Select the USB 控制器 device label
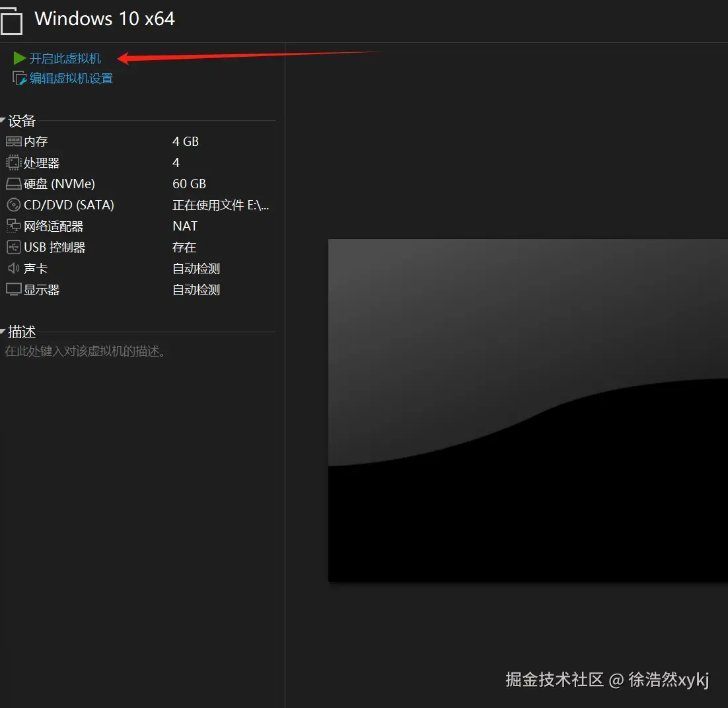 click(55, 248)
